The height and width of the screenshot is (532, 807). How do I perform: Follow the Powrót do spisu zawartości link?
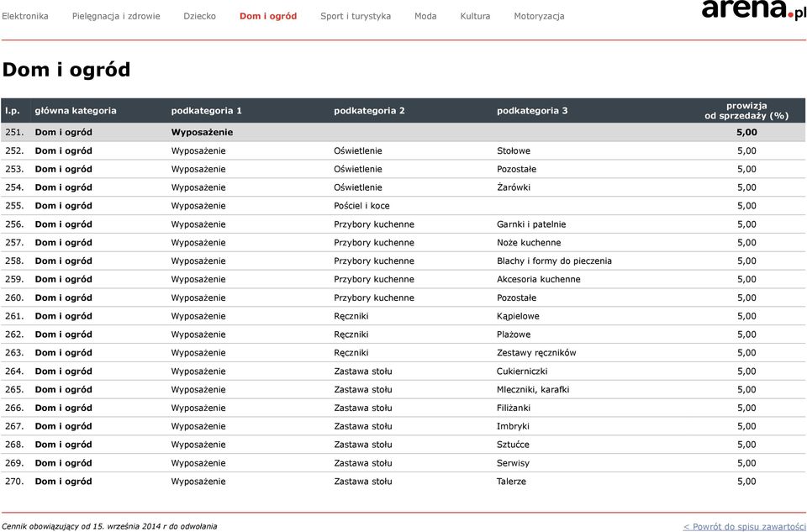coord(744,527)
